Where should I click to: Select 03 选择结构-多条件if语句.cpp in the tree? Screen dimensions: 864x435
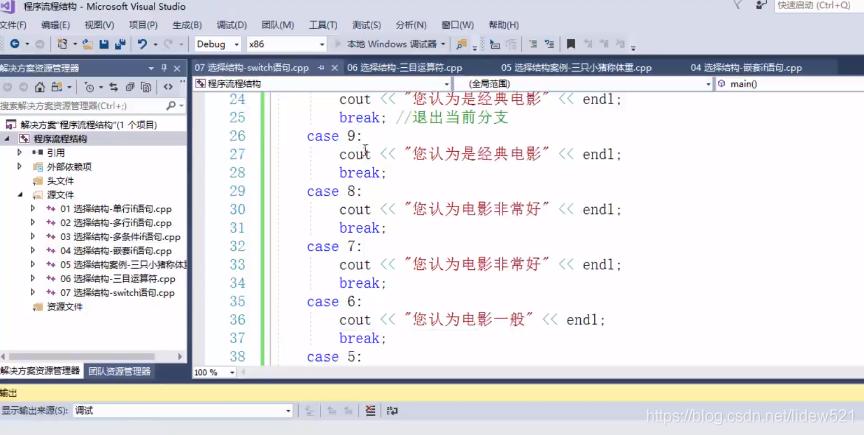[x=120, y=237]
